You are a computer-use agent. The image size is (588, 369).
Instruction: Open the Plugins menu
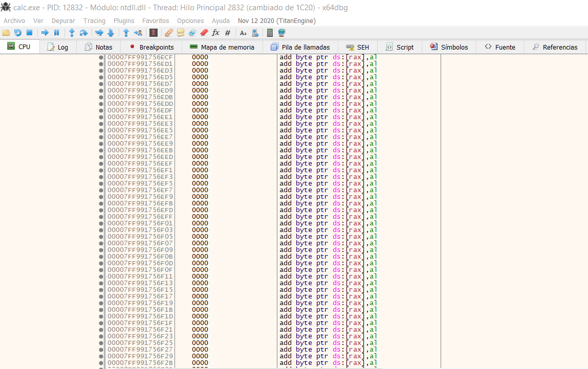123,21
